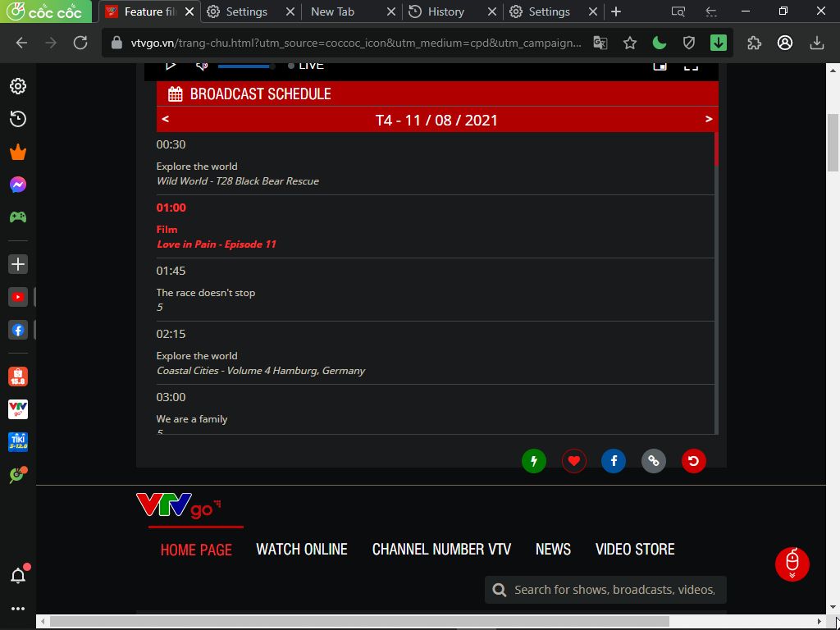Open the ad-block shield icon
Screen dimensions: 840x630
(x=689, y=43)
